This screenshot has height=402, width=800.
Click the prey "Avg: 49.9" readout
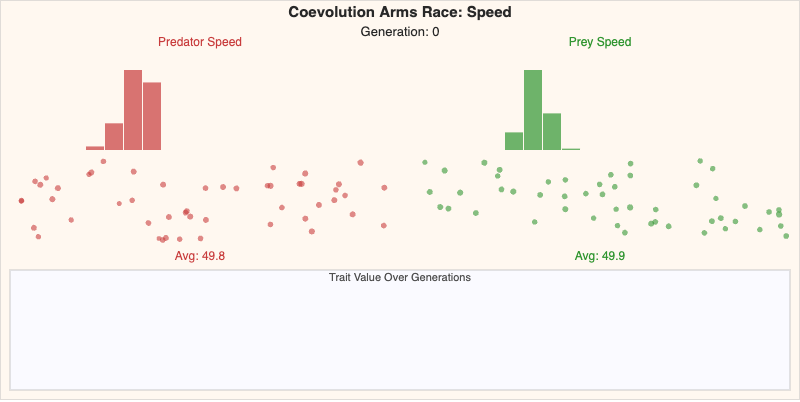600,256
